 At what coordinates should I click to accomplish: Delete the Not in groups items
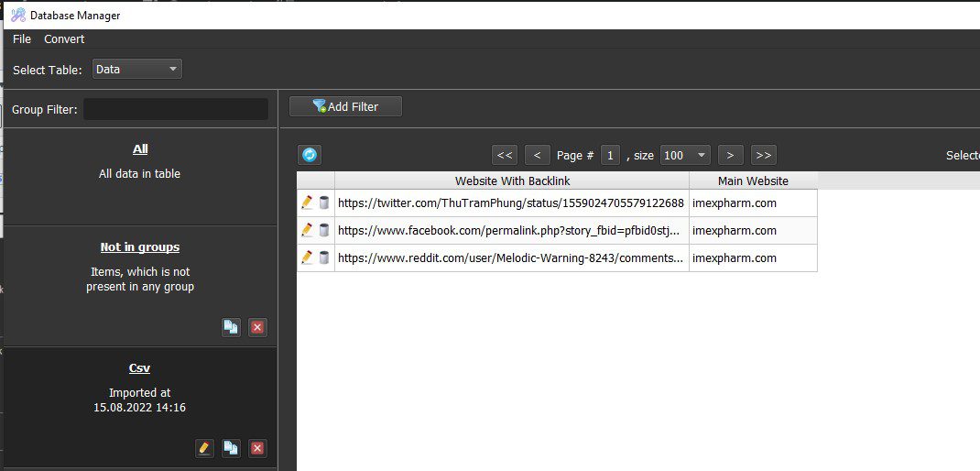point(257,327)
